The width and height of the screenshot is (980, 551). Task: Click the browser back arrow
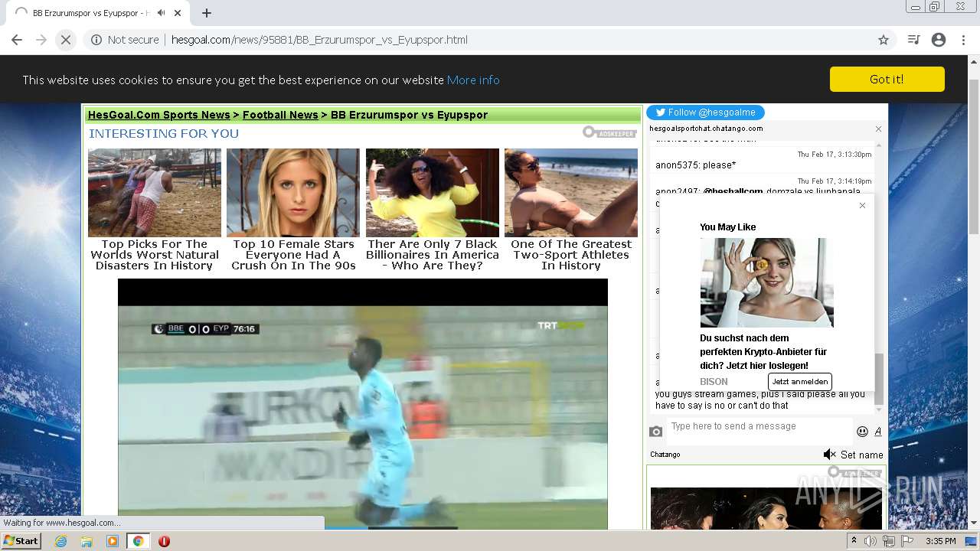pos(17,40)
